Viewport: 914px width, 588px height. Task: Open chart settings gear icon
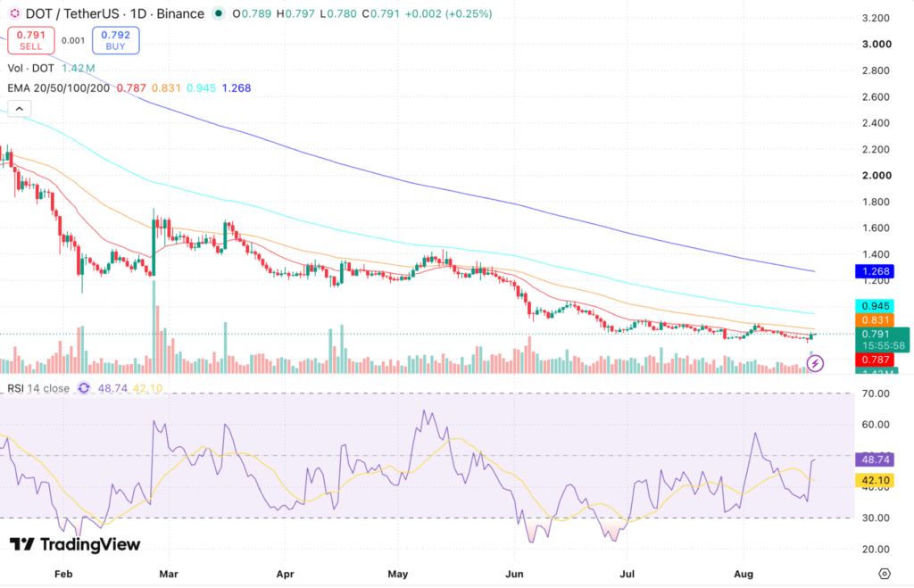coord(885,574)
